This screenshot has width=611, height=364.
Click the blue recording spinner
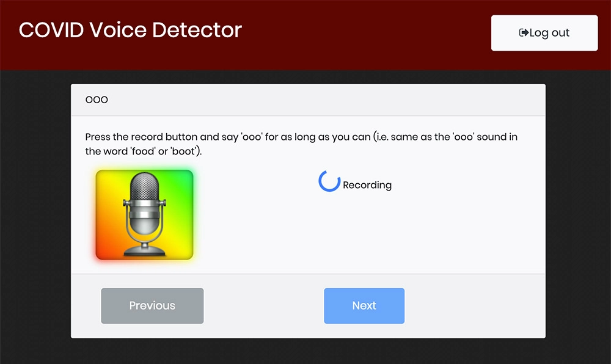329,181
